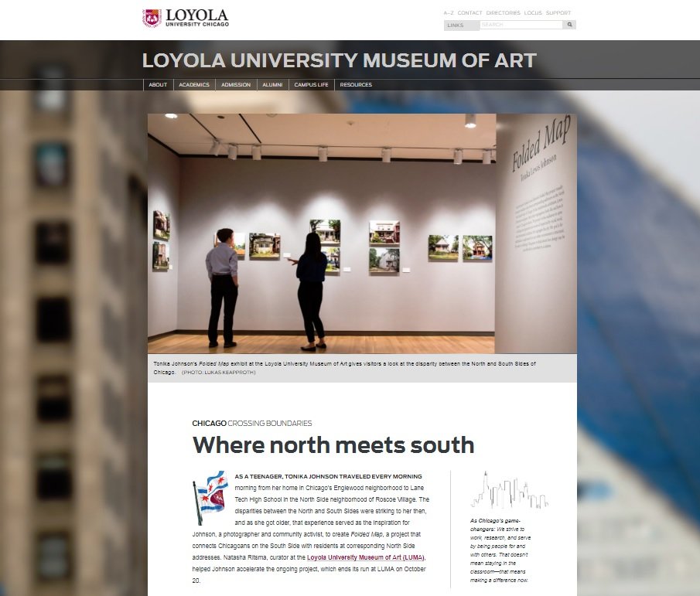Open the A–Z link
The height and width of the screenshot is (596, 700).
tap(448, 13)
